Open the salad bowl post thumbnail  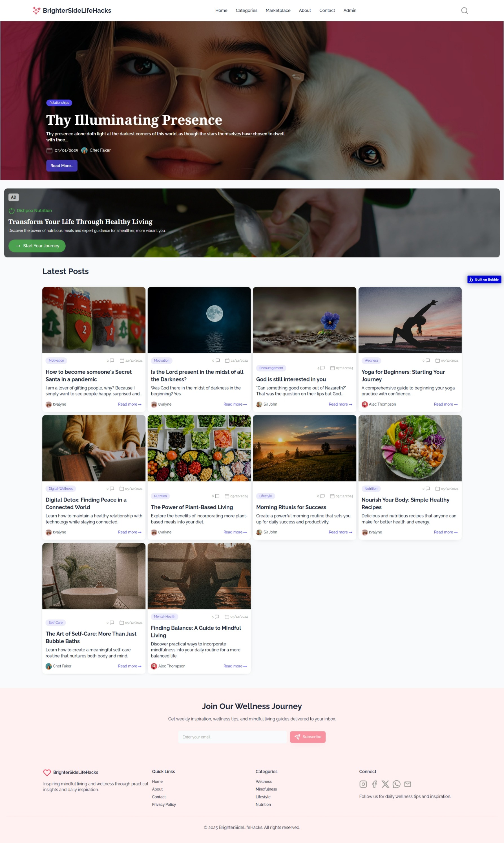click(410, 448)
